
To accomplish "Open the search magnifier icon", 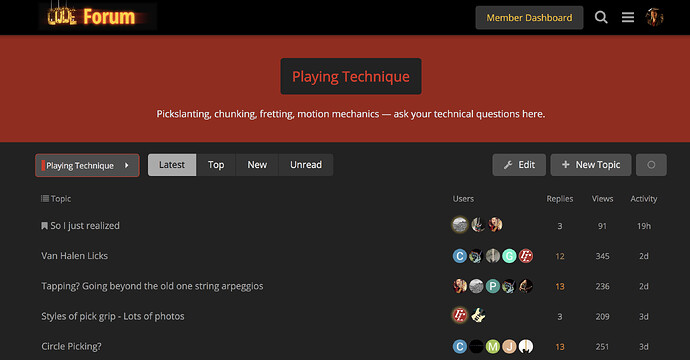I will coord(601,18).
